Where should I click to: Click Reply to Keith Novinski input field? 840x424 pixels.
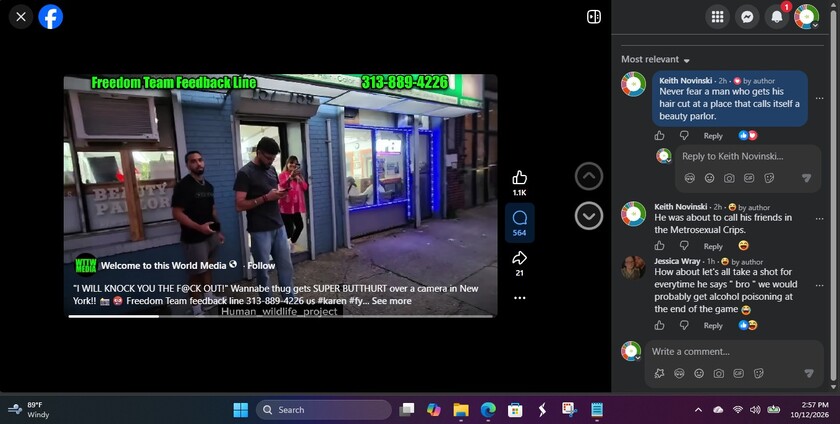click(732, 157)
